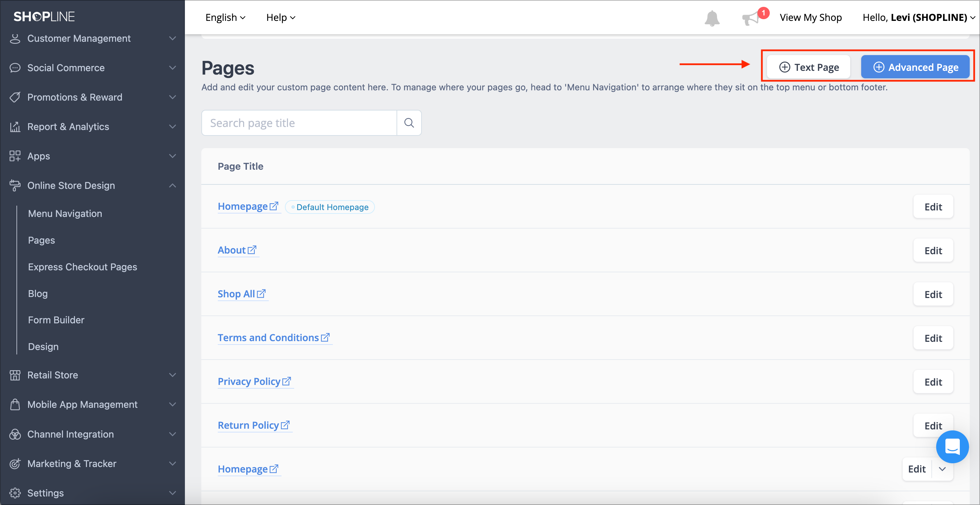The height and width of the screenshot is (505, 980).
Task: Expand Customer Management chevron
Action: point(172,38)
